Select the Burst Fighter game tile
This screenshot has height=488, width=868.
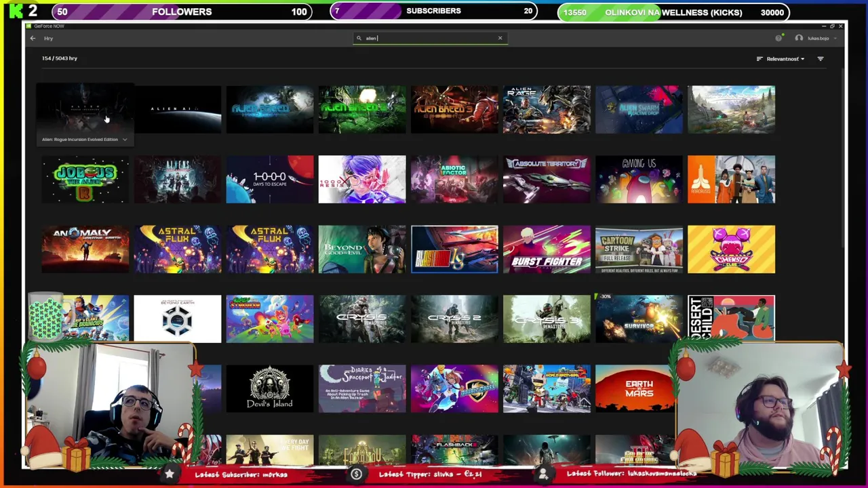[547, 249]
